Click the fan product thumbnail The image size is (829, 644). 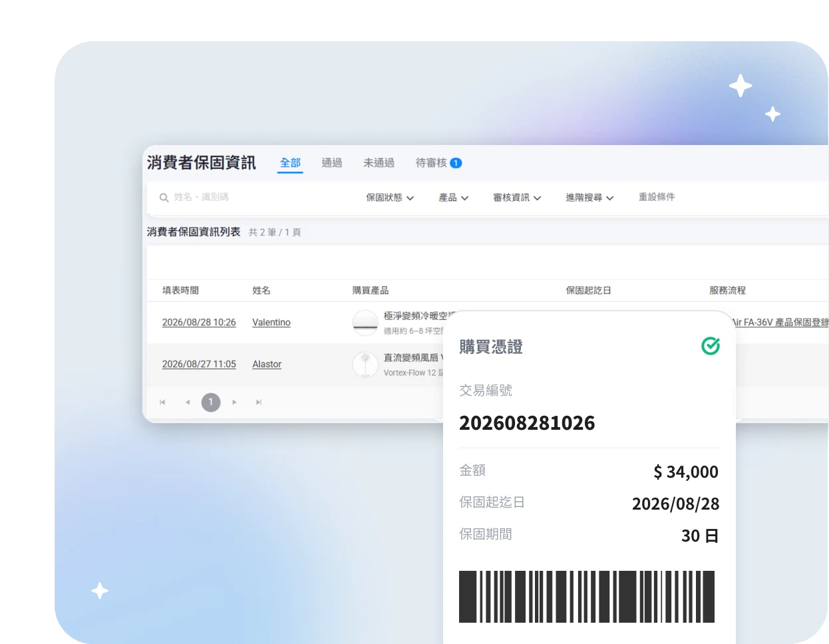tap(365, 365)
